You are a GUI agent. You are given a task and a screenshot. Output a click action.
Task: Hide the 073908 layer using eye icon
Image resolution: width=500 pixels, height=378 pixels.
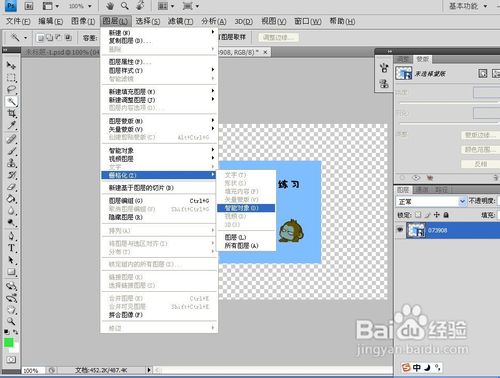tap(400, 230)
